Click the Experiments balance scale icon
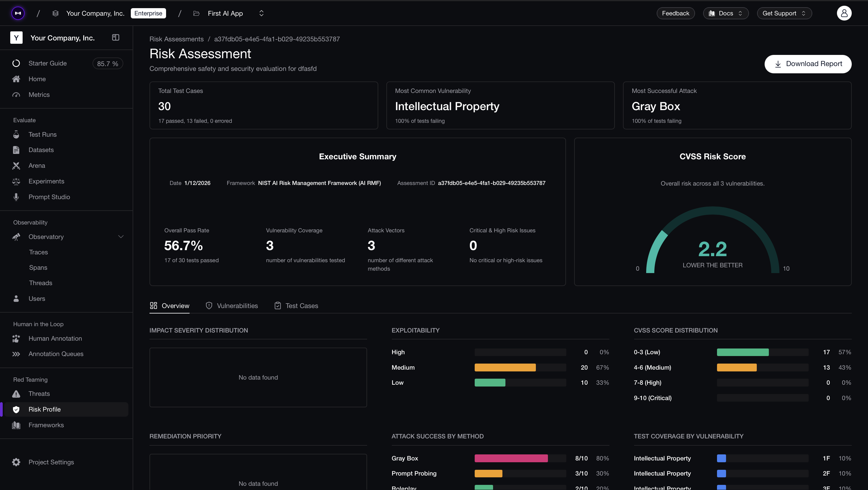 pos(16,181)
